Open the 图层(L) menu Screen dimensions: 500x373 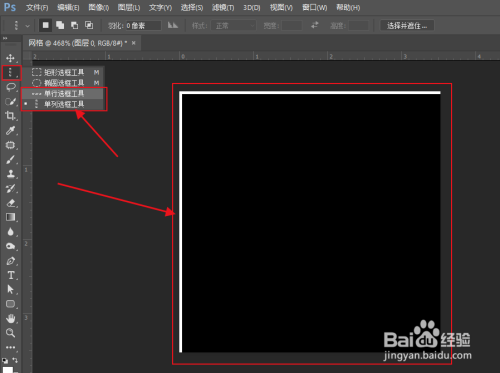[129, 8]
